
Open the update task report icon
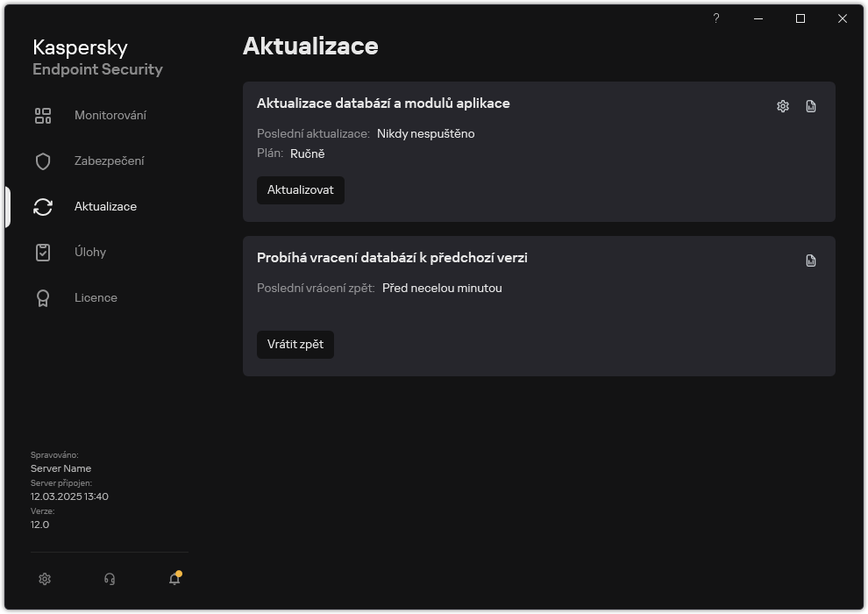coord(810,105)
